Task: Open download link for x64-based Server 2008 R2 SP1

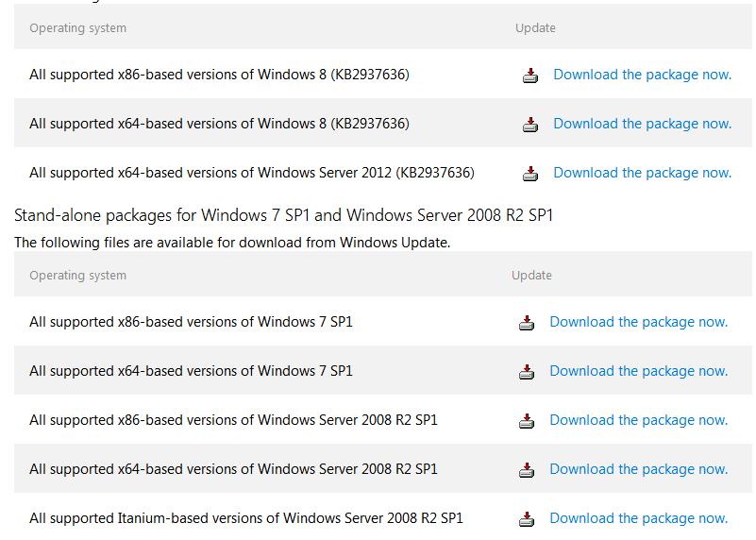Action: 638,469
